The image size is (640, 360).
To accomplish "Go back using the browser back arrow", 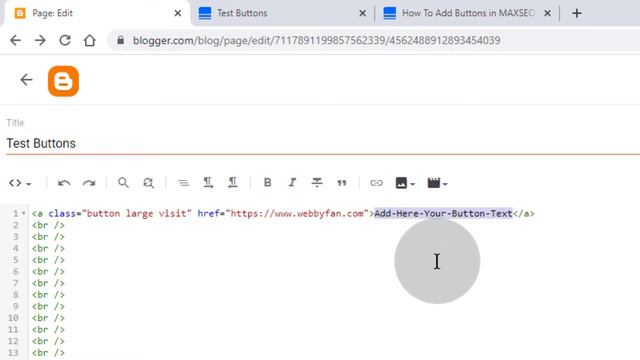I will point(16,40).
